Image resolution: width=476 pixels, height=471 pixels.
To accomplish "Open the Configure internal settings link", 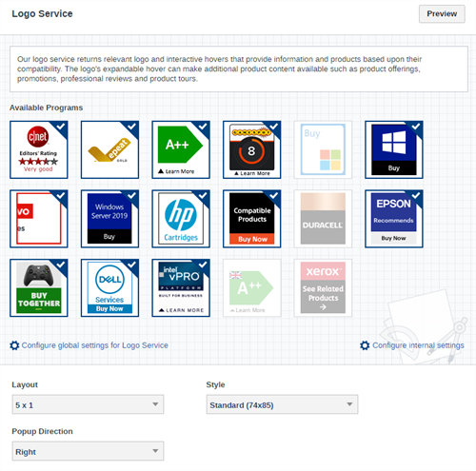I will click(418, 345).
